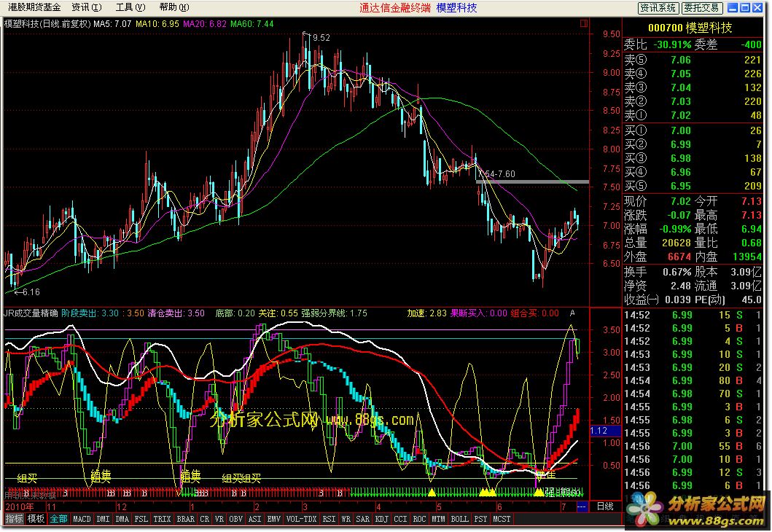The image size is (772, 532).
Task: Switch to MCST indicator
Action: pos(502,519)
